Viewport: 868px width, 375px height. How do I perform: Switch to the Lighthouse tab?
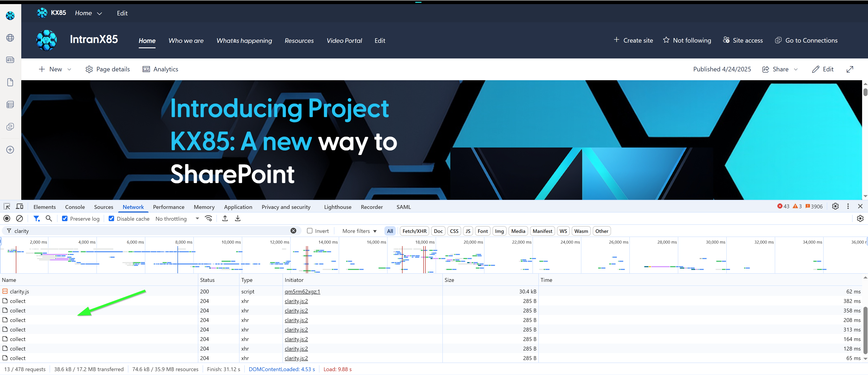(x=338, y=207)
